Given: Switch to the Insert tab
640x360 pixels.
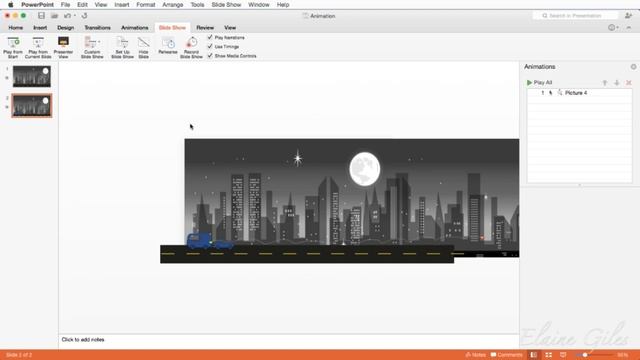Looking at the screenshot, I should coord(40,28).
